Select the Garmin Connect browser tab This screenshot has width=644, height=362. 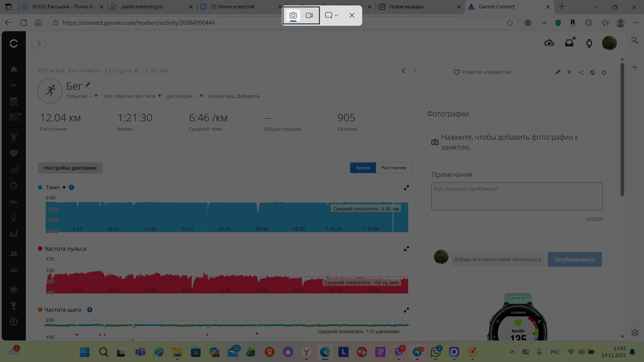pos(509,7)
